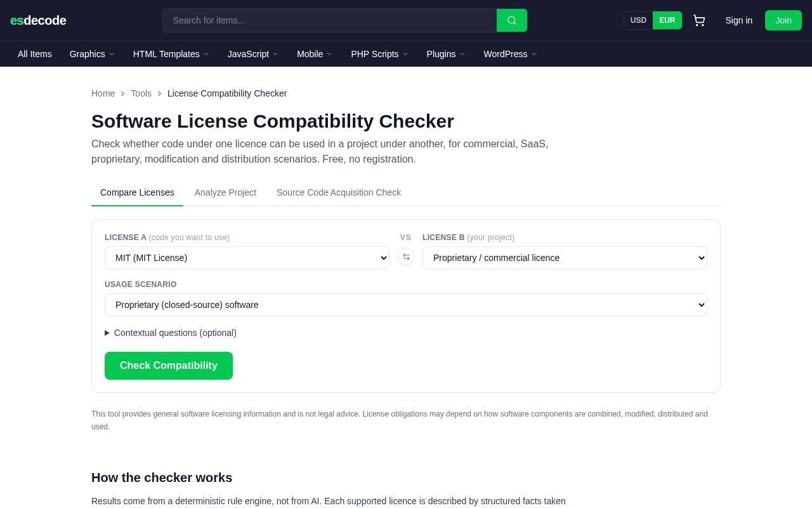Open the License A dropdown
812x508 pixels.
[247, 258]
